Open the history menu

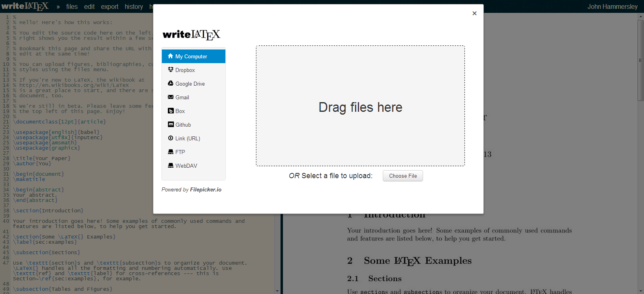[x=134, y=6]
